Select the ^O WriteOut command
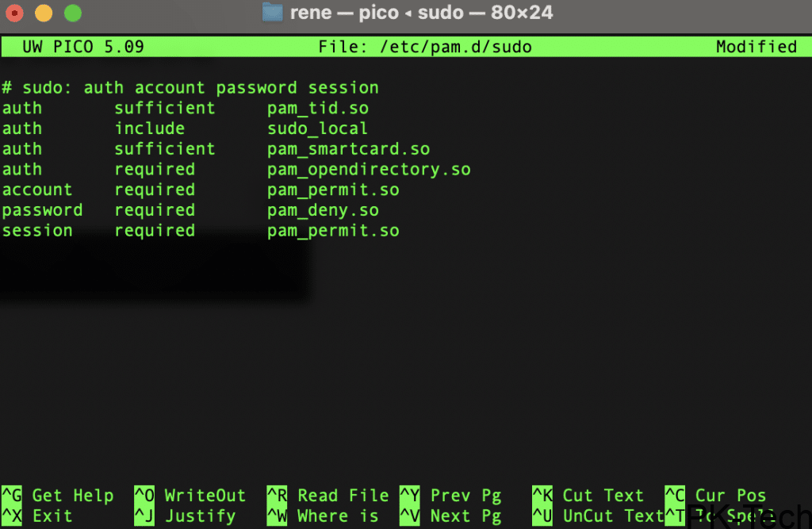Viewport: 812px width, 529px height. point(190,496)
